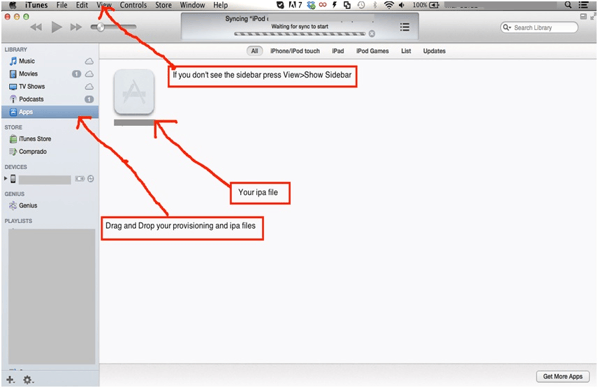Click the sync progress bar

300,34
